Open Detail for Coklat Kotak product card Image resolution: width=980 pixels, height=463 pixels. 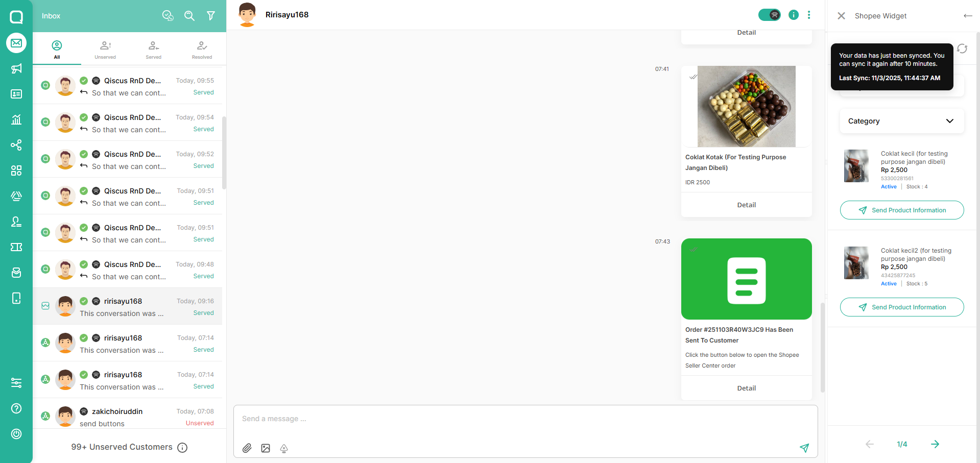pyautogui.click(x=747, y=205)
